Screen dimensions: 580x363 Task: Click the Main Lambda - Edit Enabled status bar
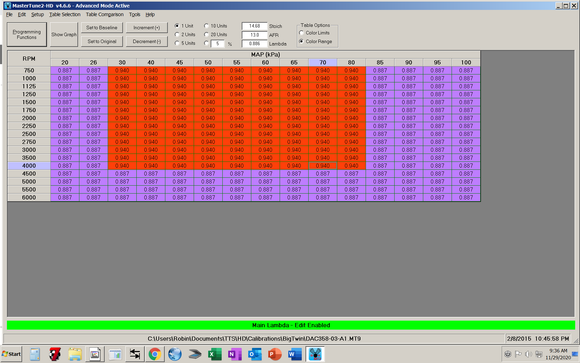point(291,325)
